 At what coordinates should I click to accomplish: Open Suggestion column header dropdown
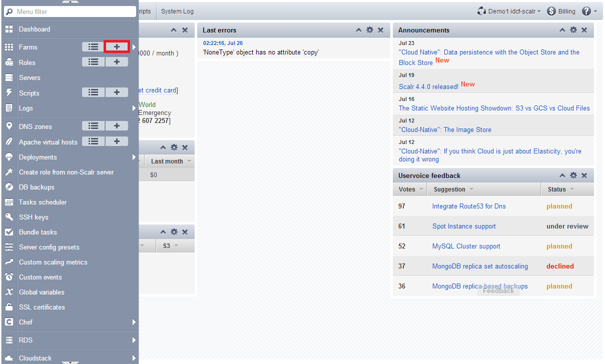[x=471, y=189]
